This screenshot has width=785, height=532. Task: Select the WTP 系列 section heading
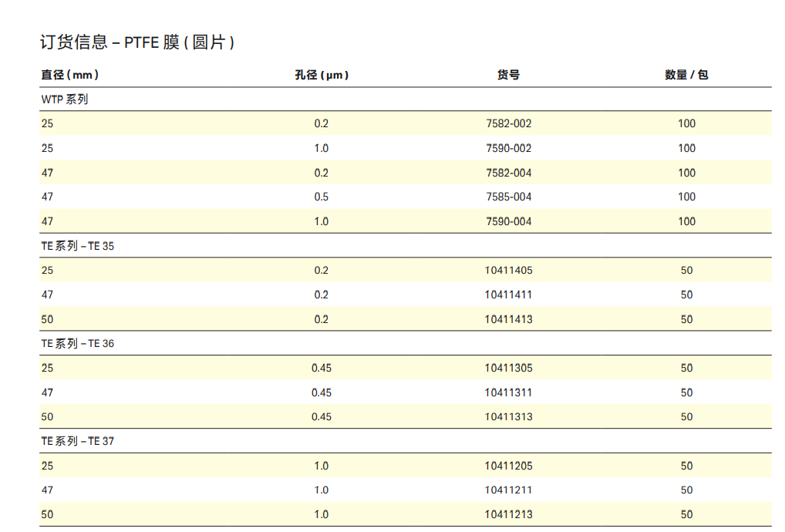[x=65, y=99]
